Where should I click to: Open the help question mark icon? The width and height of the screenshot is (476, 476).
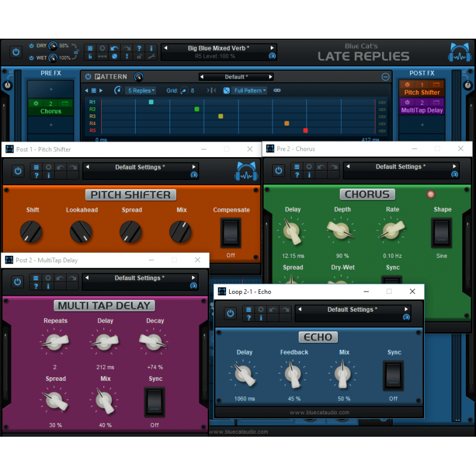(x=139, y=48)
